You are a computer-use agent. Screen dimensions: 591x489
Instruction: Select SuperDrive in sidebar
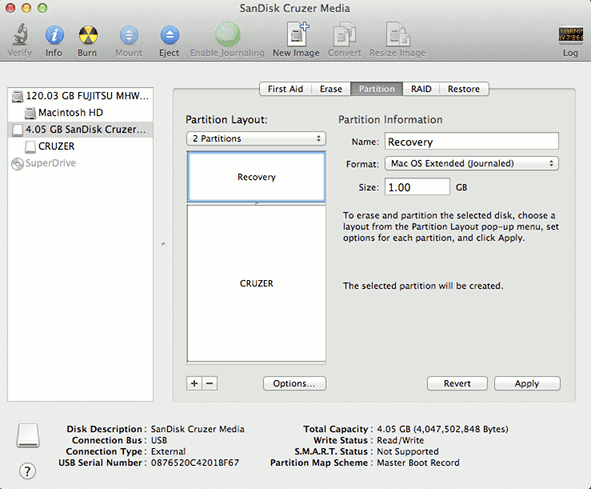click(x=80, y=163)
